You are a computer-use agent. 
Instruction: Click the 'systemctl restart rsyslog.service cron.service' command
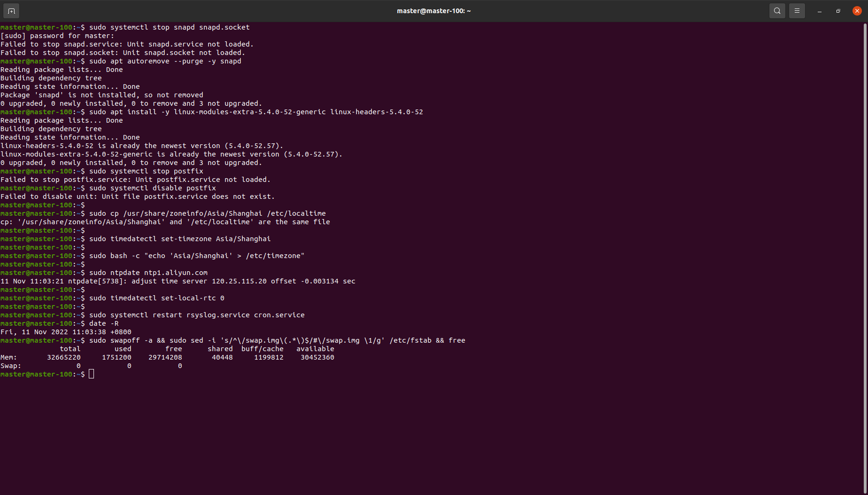[x=197, y=315]
